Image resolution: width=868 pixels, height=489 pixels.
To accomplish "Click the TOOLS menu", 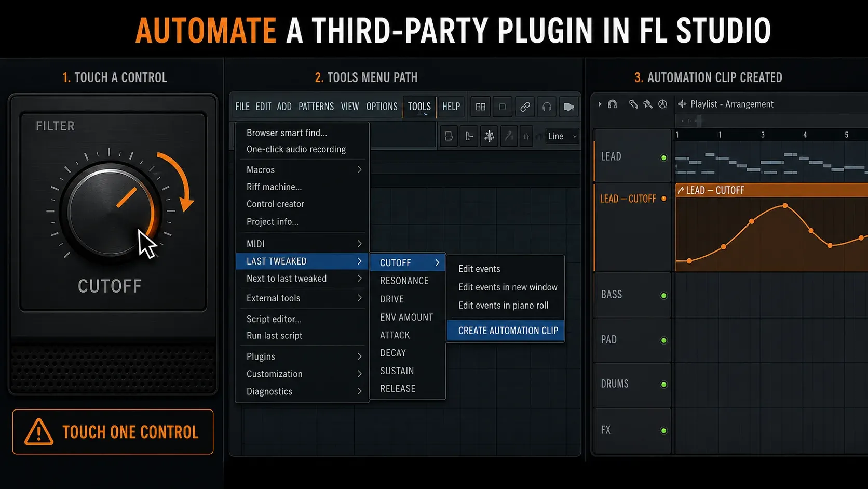I will (x=419, y=107).
